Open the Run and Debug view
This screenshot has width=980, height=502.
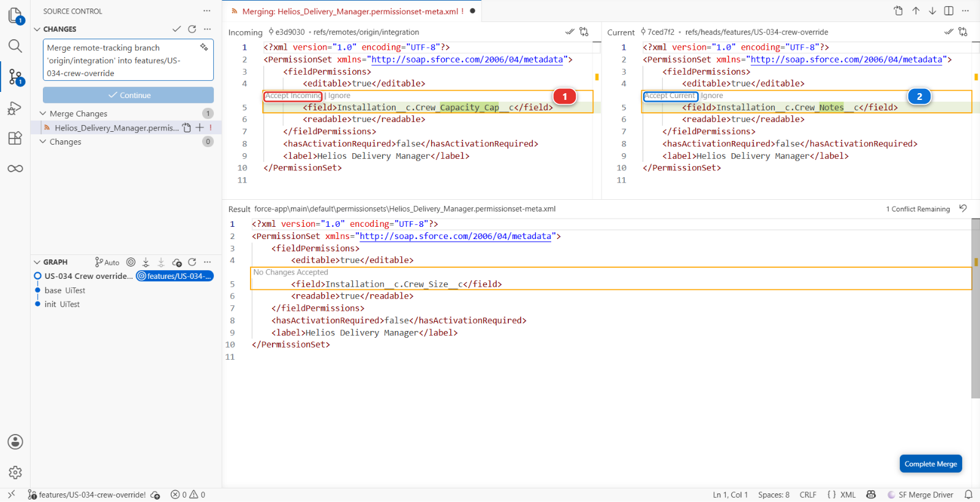[15, 108]
